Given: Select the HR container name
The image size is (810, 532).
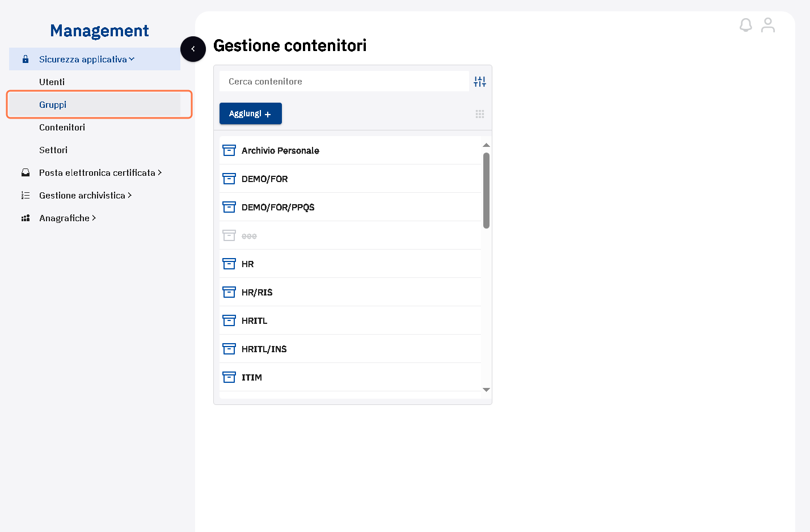Looking at the screenshot, I should coord(248,264).
